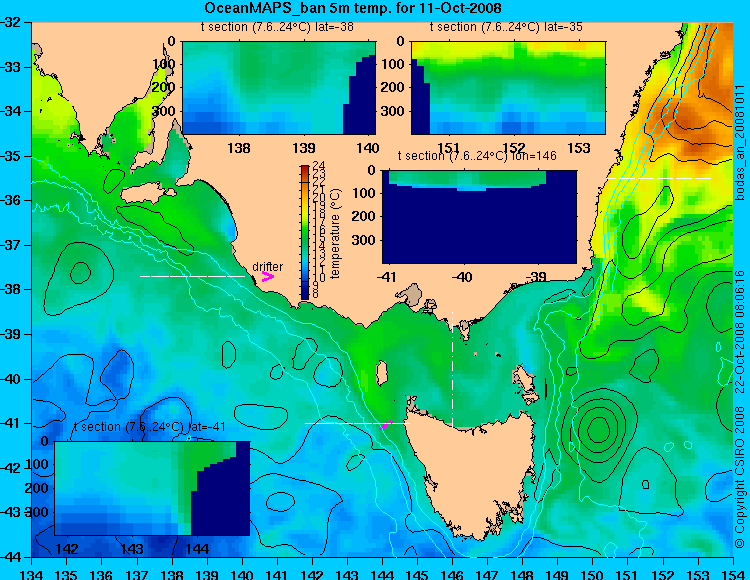The width and height of the screenshot is (750, 580).
Task: Click the "-35" latitude label on the main map's left axis
Action: (11, 156)
